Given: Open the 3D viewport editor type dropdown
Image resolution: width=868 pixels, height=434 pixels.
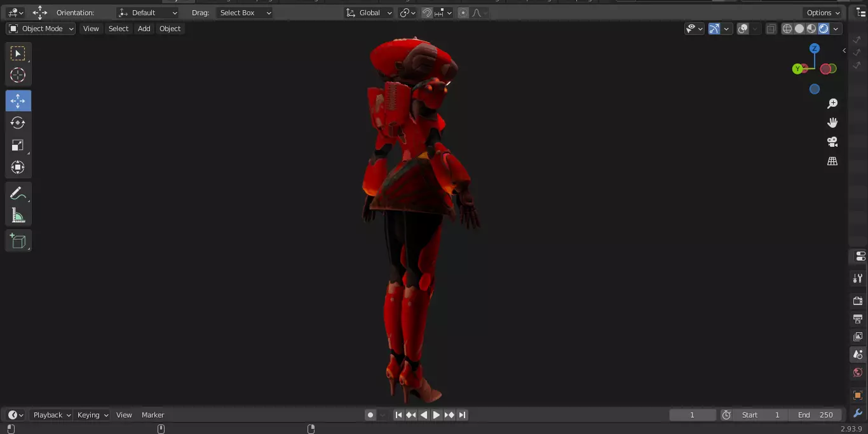Looking at the screenshot, I should pos(15,13).
